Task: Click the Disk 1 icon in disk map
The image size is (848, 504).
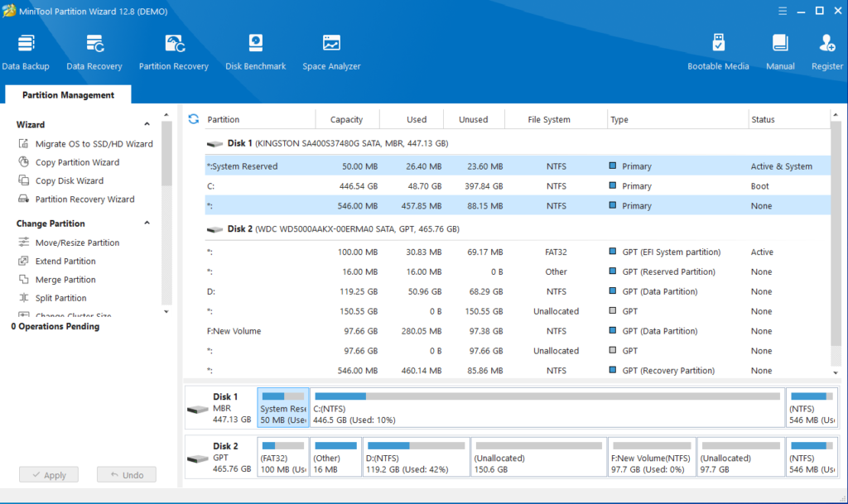Action: coord(197,409)
